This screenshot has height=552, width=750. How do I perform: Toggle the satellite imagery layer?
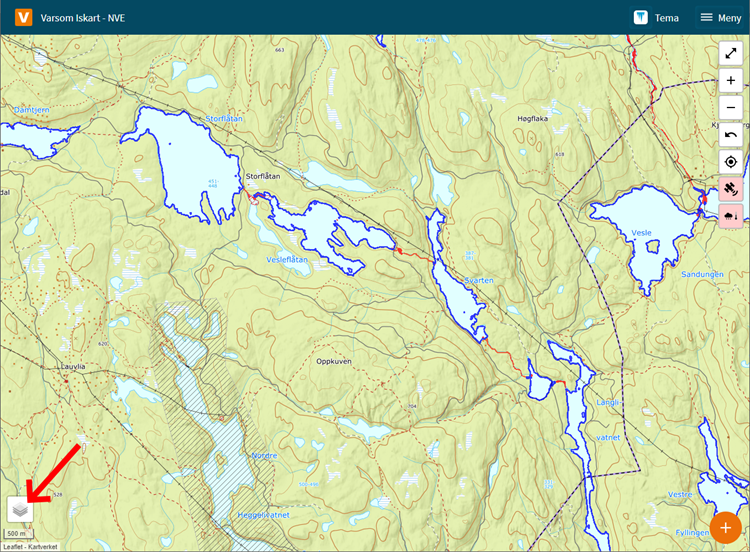pyautogui.click(x=731, y=189)
